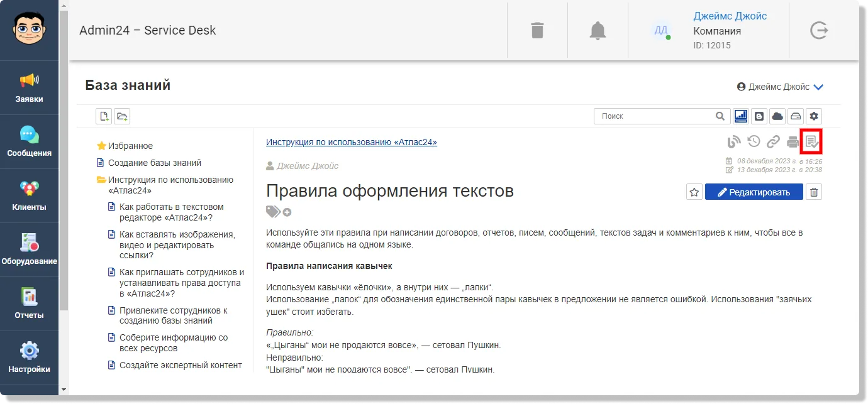Image resolution: width=868 pixels, height=404 pixels.
Task: Open Создание базы знаний article
Action: pyautogui.click(x=155, y=163)
